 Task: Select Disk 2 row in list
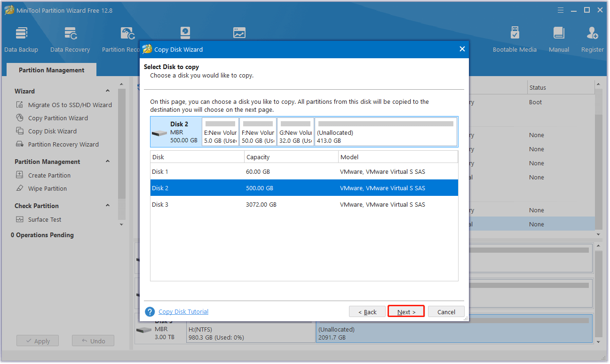coord(304,188)
